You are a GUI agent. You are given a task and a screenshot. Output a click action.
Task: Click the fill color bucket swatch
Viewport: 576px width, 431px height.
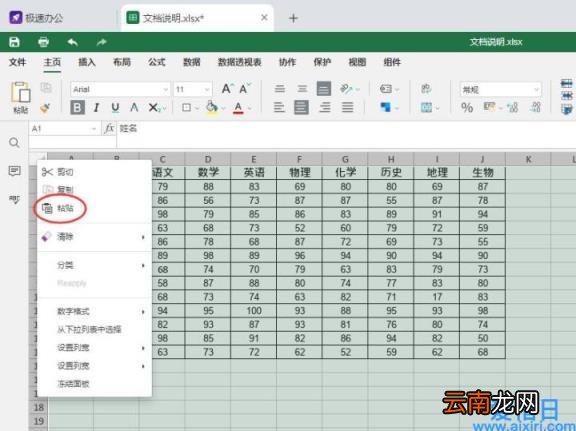[x=212, y=108]
